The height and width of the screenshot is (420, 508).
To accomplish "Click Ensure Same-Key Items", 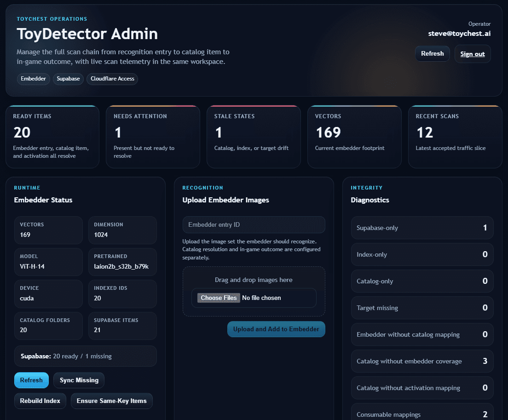I will [x=111, y=401].
